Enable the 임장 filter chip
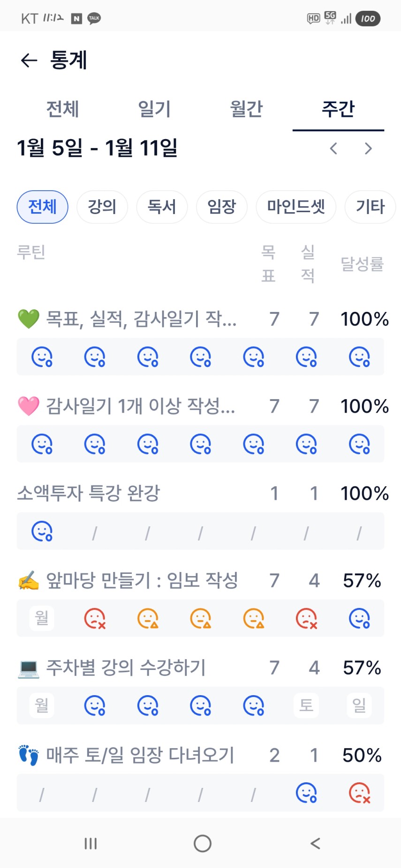The image size is (401, 868). click(221, 207)
